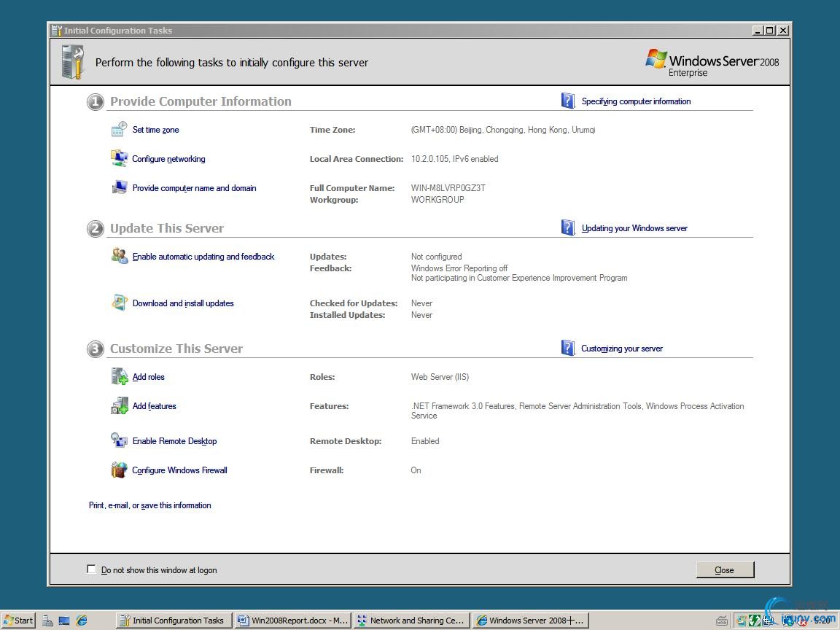Click help icon next to Updating your Windows server

click(x=568, y=227)
